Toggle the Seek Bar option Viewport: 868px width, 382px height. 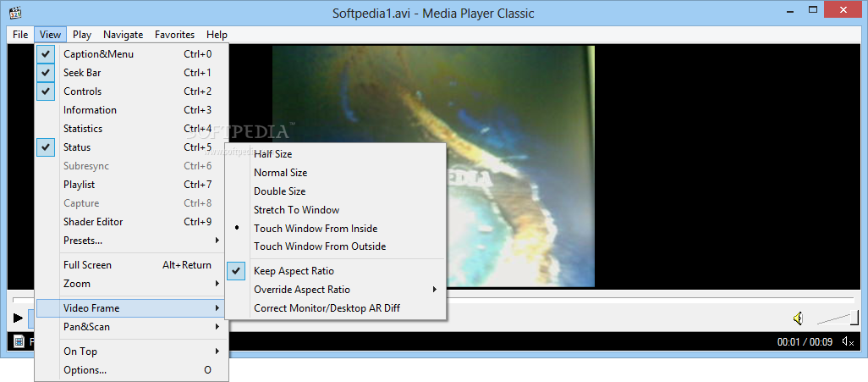[132, 73]
